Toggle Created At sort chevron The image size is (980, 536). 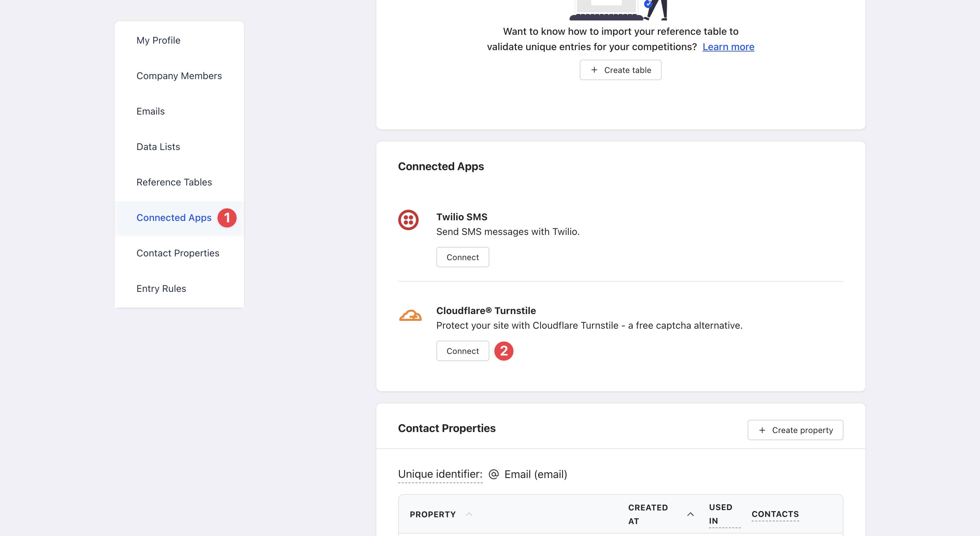pyautogui.click(x=690, y=514)
